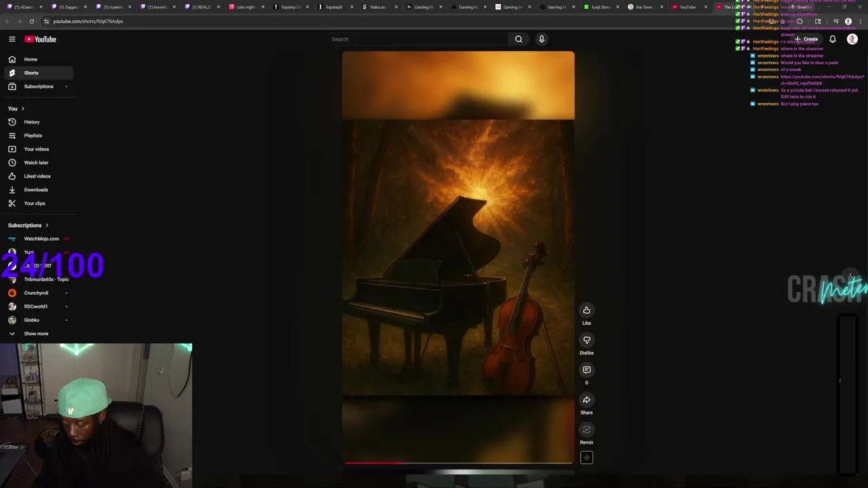Screen dimensions: 868x488
Task: Open Subscriptions in the sidebar
Action: point(38,87)
